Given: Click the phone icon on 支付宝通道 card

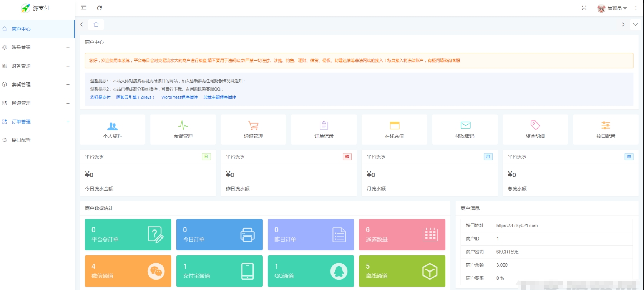Looking at the screenshot, I should [247, 272].
